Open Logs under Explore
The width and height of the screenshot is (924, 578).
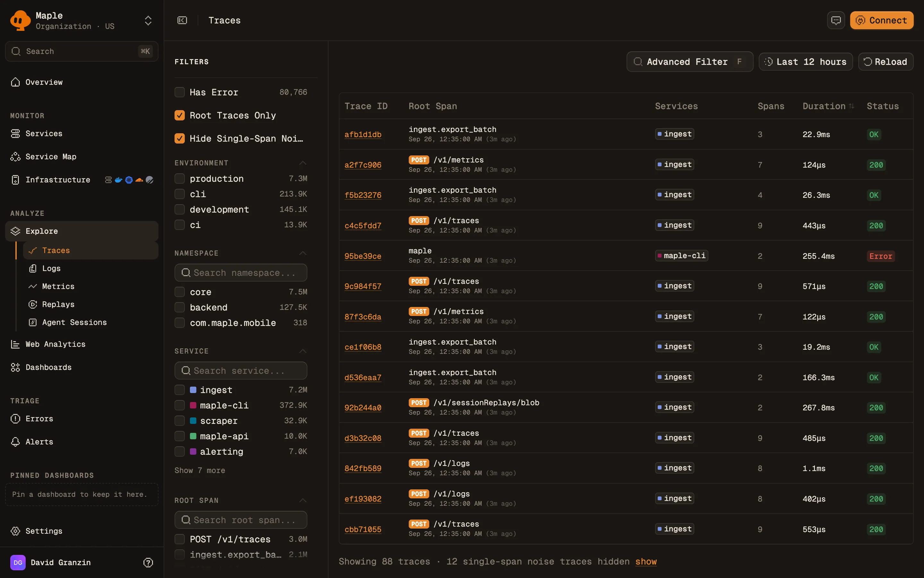pos(91,268)
